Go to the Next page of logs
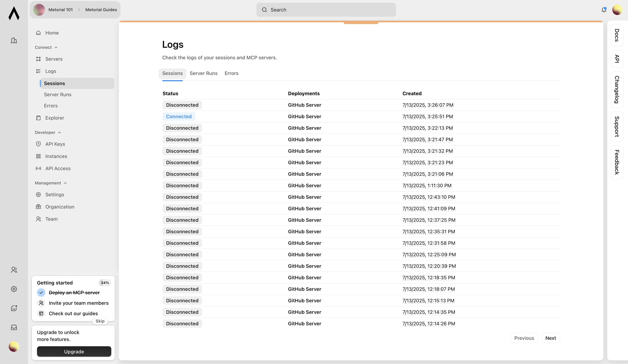Viewport: 628px width, 364px height. click(551, 338)
